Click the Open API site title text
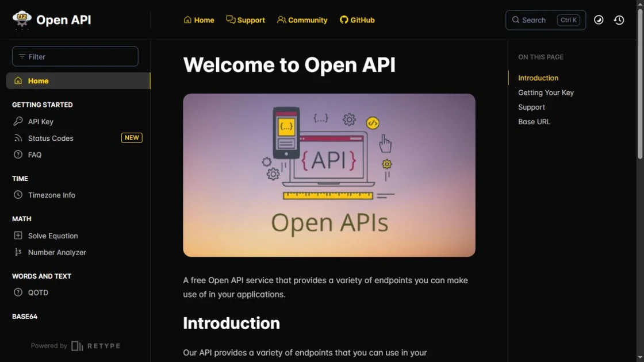This screenshot has width=644, height=362. point(64,20)
